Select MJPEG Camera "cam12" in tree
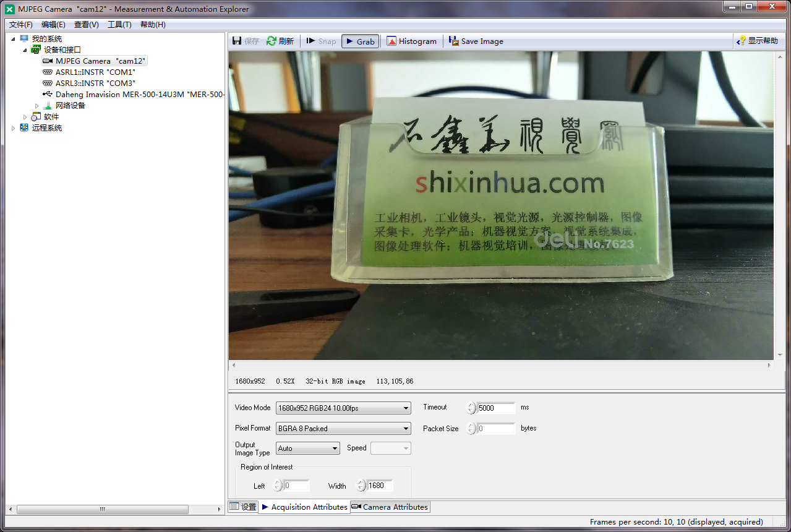 pyautogui.click(x=100, y=61)
